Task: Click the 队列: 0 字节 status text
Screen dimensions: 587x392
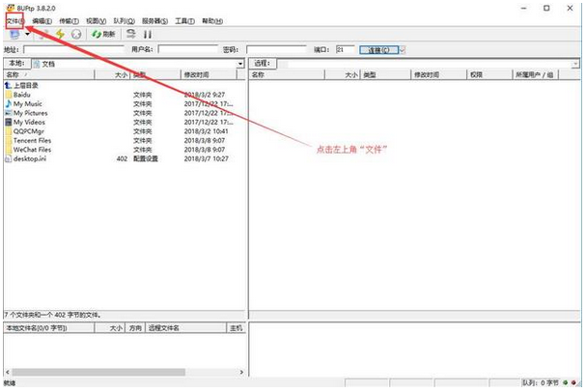Action: point(541,382)
